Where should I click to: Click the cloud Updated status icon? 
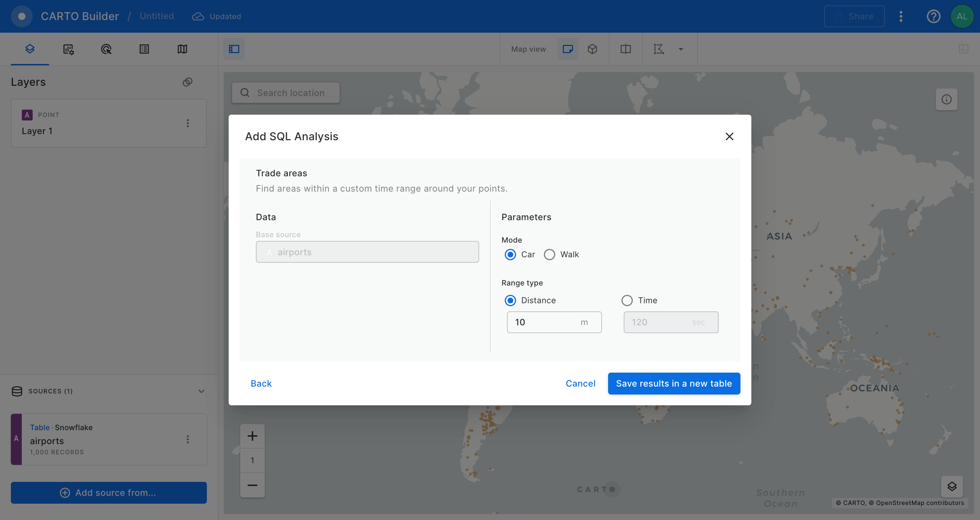click(198, 16)
